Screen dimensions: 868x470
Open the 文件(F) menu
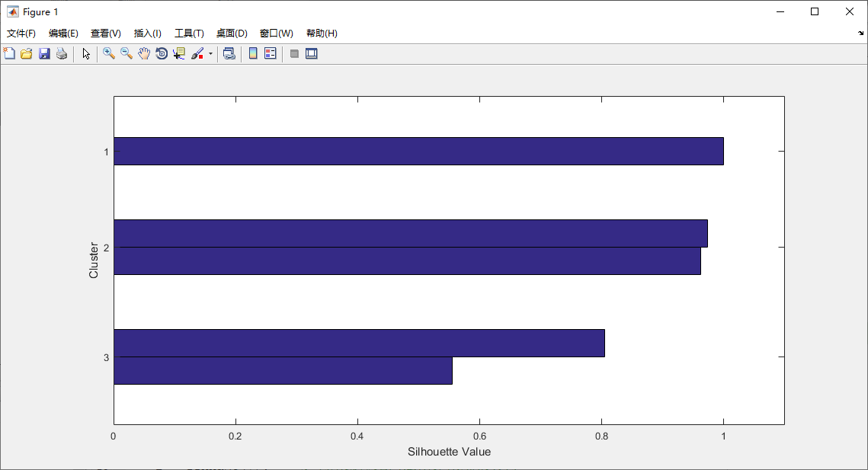21,34
